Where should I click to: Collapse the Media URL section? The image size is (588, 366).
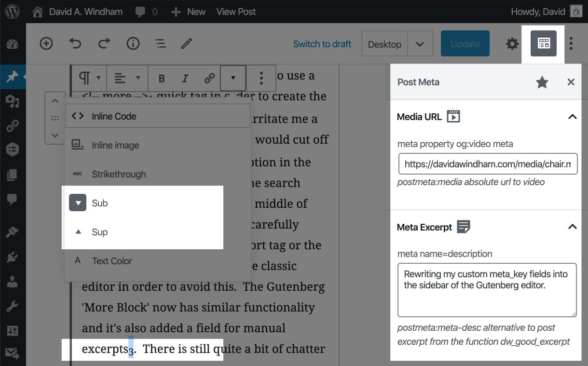[572, 117]
